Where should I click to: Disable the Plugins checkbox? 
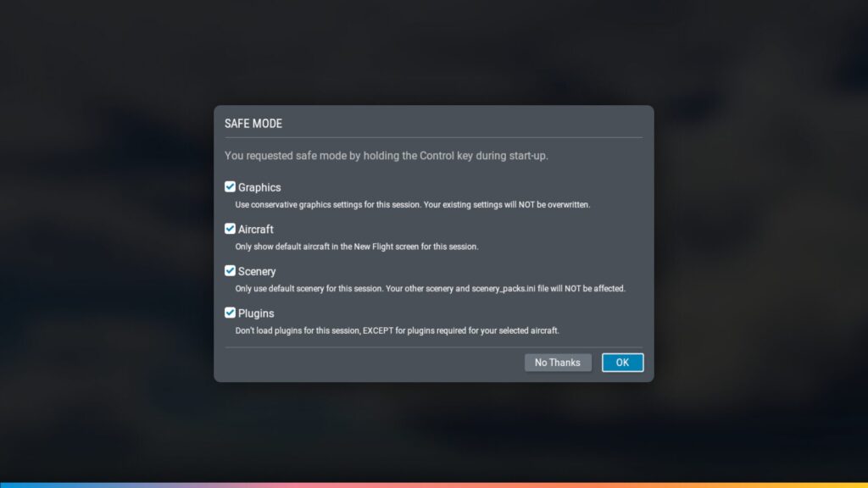click(x=230, y=313)
